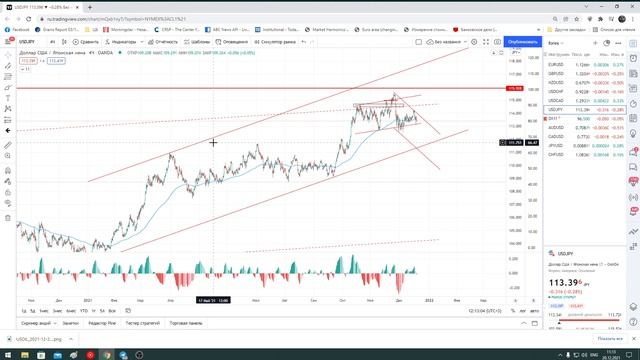Select GBPUSD in the watchlist

[585, 73]
